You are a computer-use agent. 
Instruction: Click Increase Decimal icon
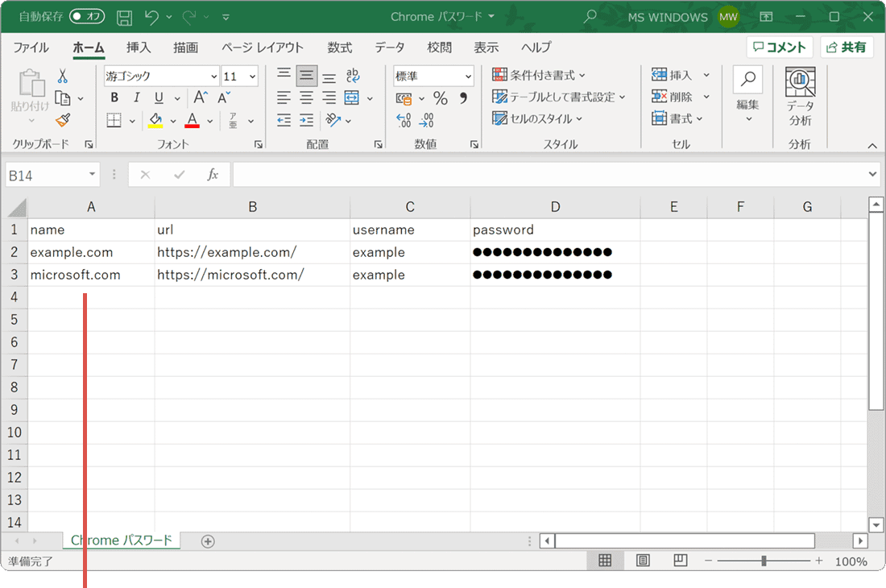(404, 120)
